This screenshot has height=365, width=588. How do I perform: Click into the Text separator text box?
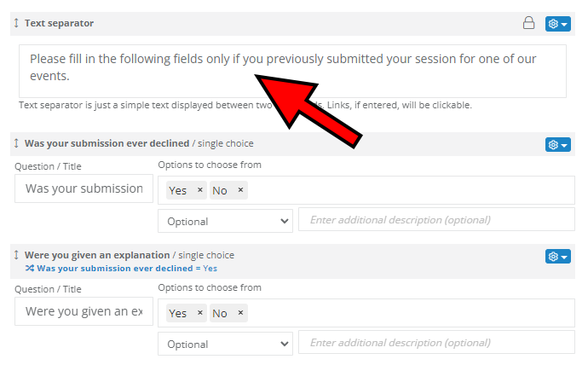[292, 71]
